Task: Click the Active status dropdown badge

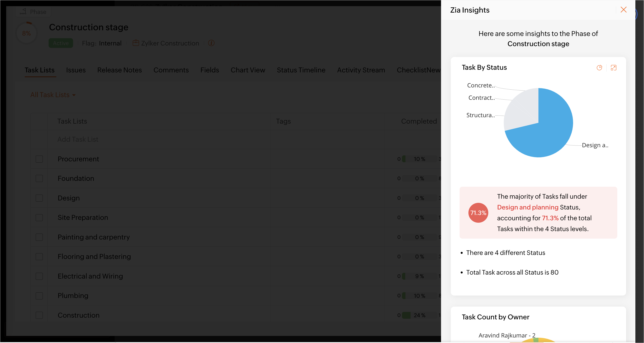Action: (61, 43)
